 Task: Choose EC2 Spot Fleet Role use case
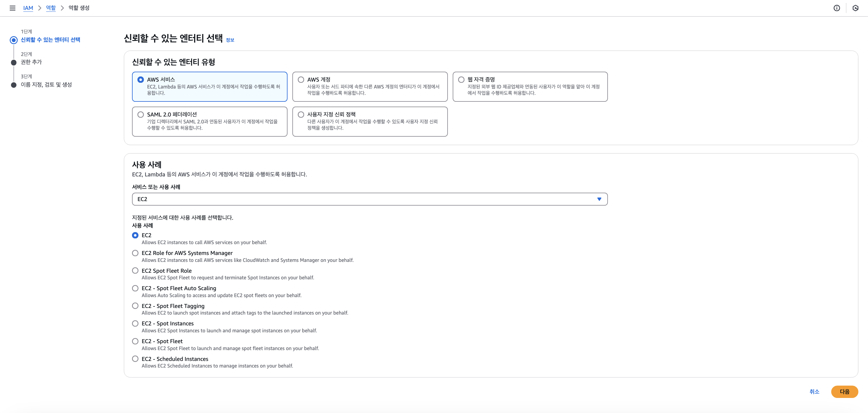pos(135,271)
